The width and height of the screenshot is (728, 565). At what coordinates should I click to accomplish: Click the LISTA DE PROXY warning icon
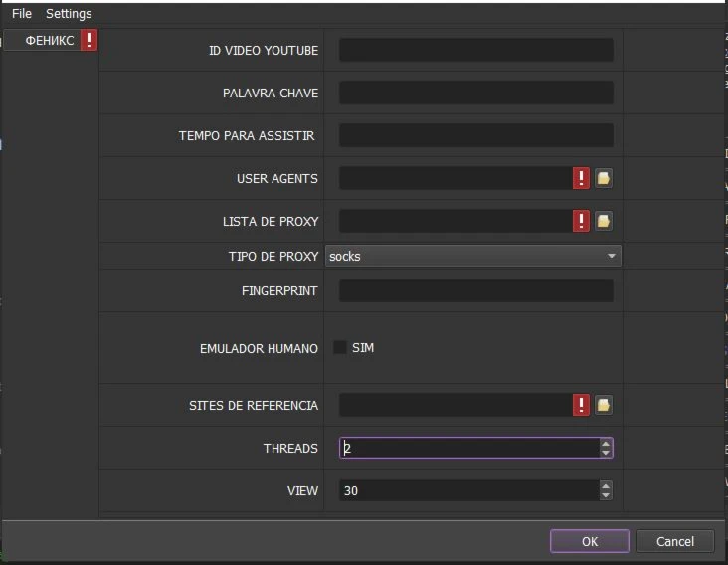[581, 221]
